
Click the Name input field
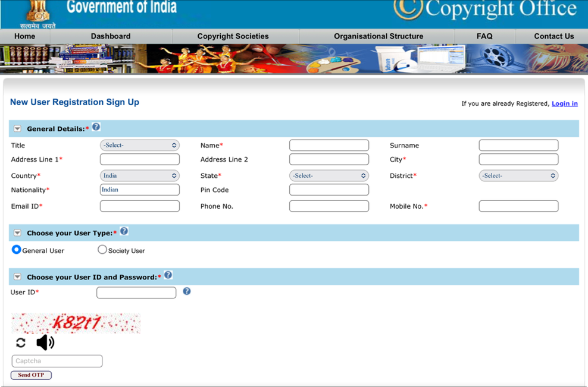(x=329, y=145)
